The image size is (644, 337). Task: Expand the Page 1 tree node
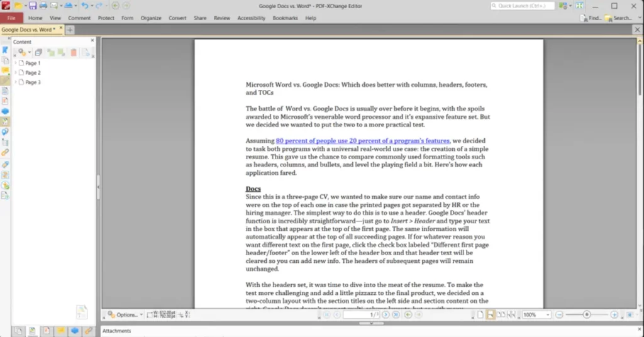16,63
